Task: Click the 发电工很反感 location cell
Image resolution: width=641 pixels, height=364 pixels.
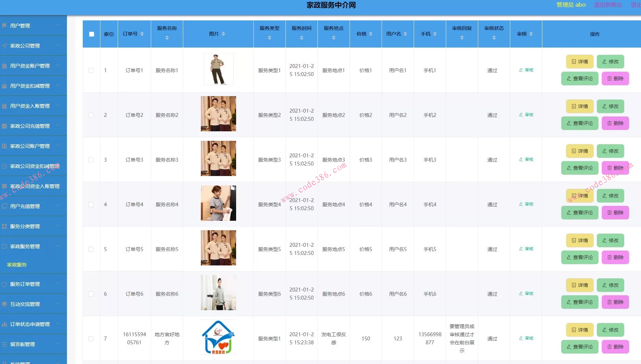Action: point(334,338)
